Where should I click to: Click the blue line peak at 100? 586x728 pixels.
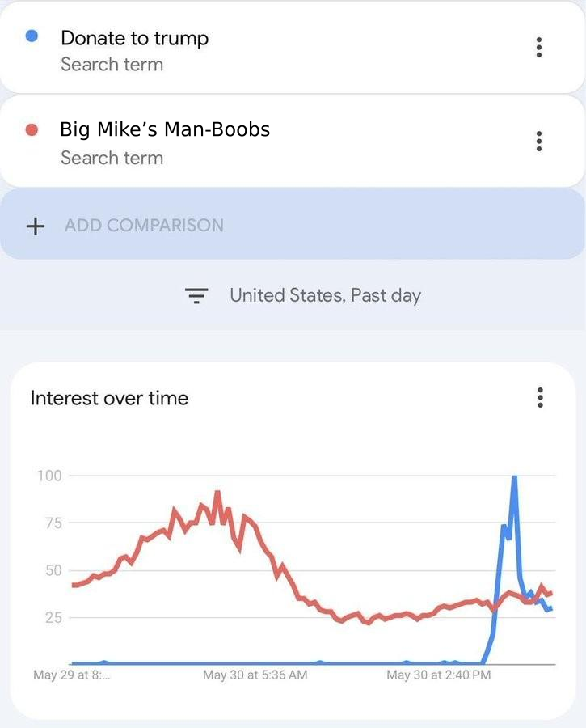click(x=514, y=478)
